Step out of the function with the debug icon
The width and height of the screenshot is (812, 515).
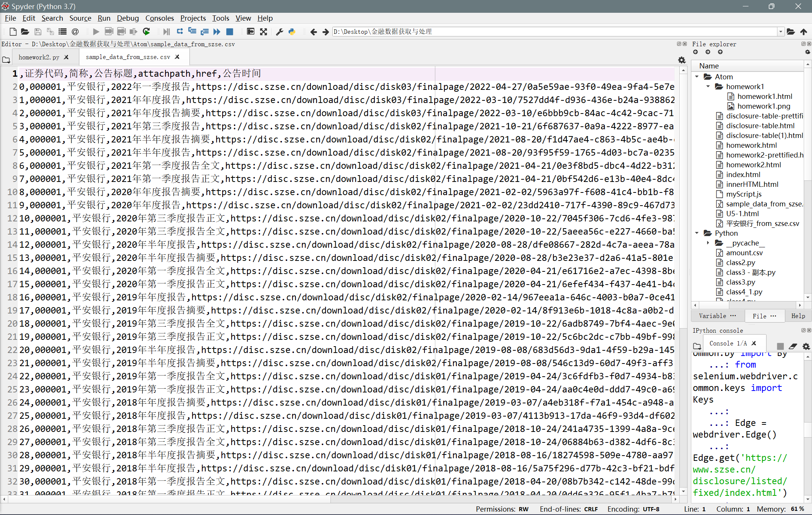(205, 32)
